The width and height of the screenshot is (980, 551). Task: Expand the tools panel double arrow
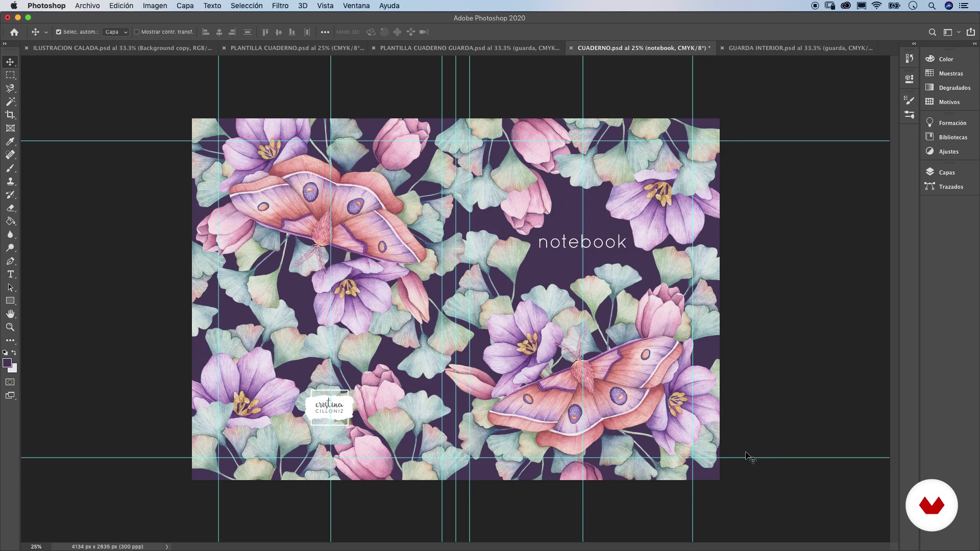click(x=5, y=43)
